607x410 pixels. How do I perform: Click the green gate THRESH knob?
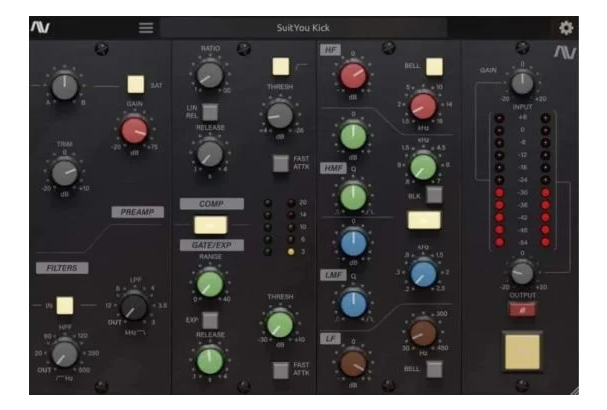click(x=280, y=325)
